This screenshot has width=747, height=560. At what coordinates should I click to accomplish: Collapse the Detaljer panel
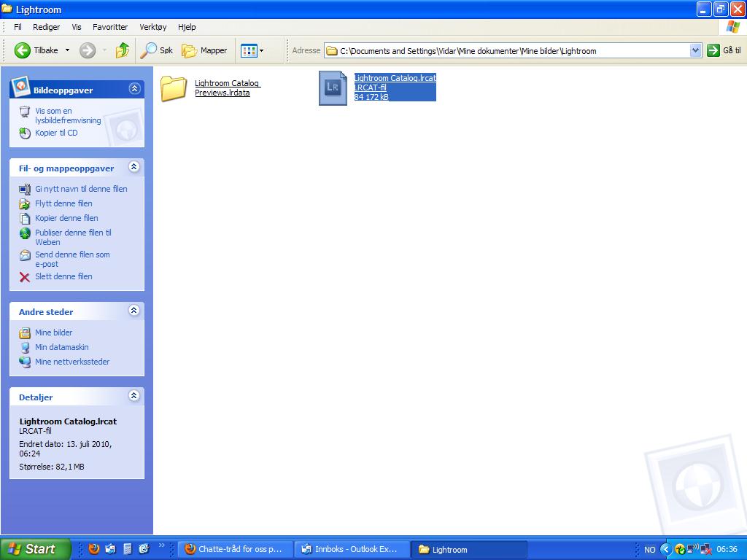pos(134,396)
